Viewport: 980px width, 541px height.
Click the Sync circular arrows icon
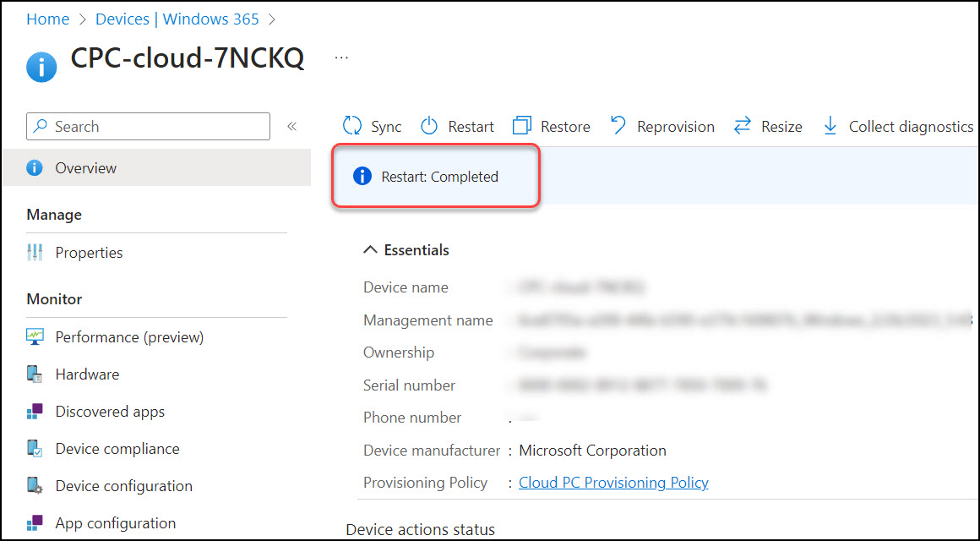coord(352,126)
